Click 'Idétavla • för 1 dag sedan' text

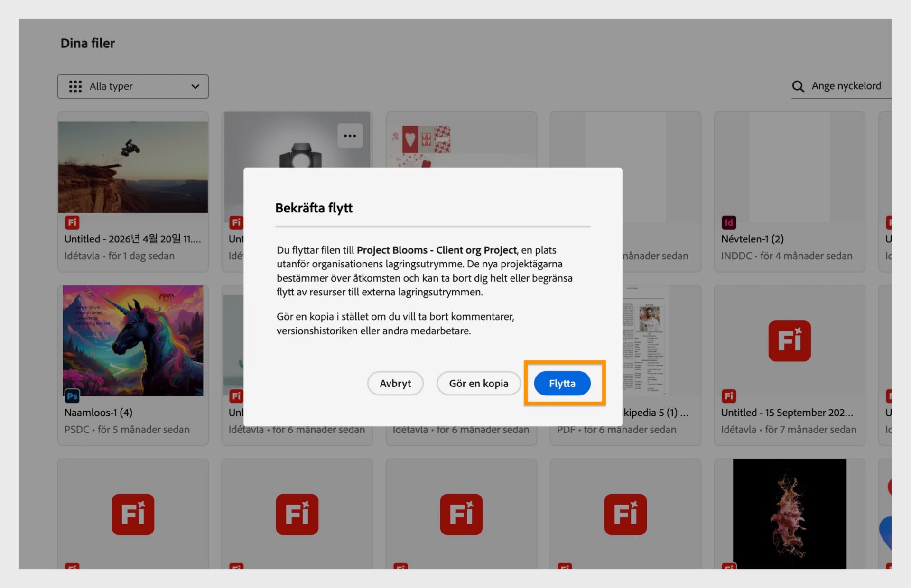click(120, 256)
